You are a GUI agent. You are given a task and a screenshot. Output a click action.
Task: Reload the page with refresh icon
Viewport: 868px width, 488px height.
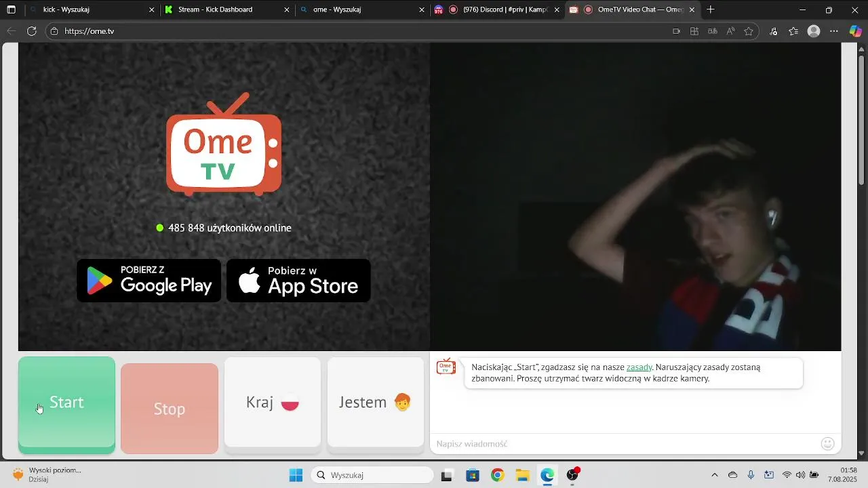click(32, 31)
